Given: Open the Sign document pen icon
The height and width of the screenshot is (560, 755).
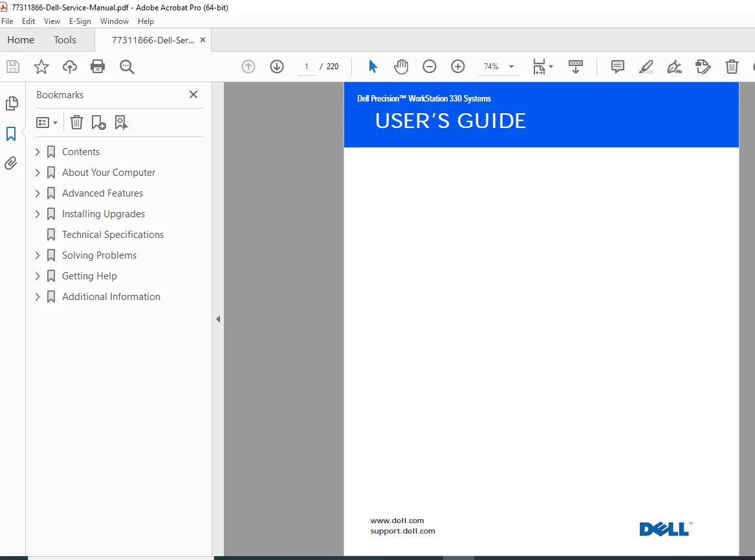Looking at the screenshot, I should click(x=675, y=67).
